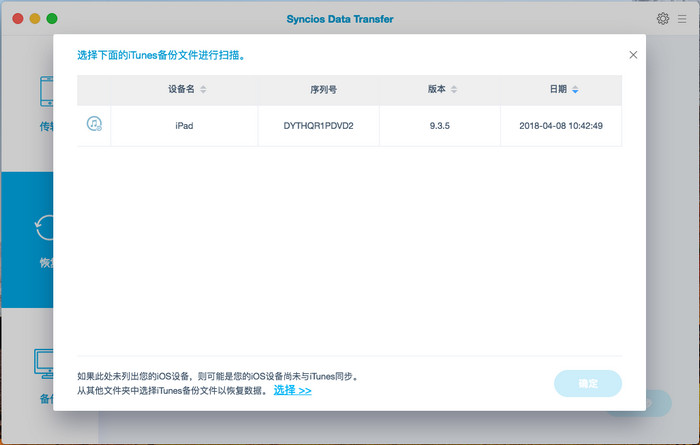
Task: Open the 选择 >> folder link
Action: [x=292, y=390]
